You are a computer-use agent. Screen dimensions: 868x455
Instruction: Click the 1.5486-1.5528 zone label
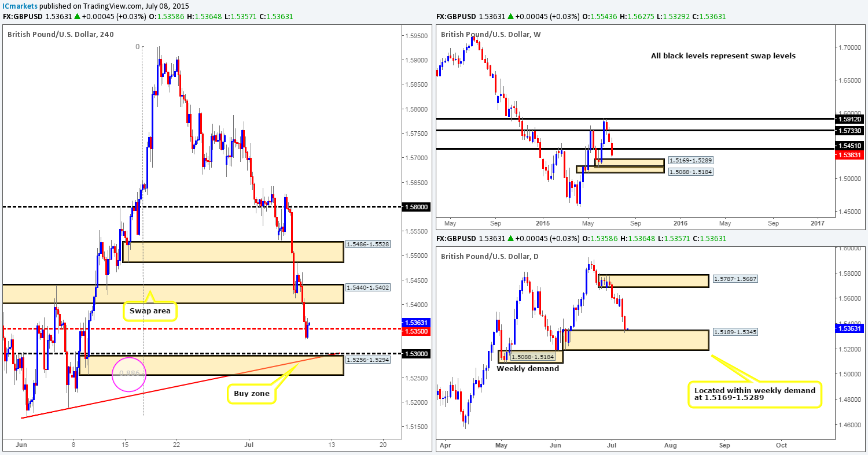tap(369, 245)
